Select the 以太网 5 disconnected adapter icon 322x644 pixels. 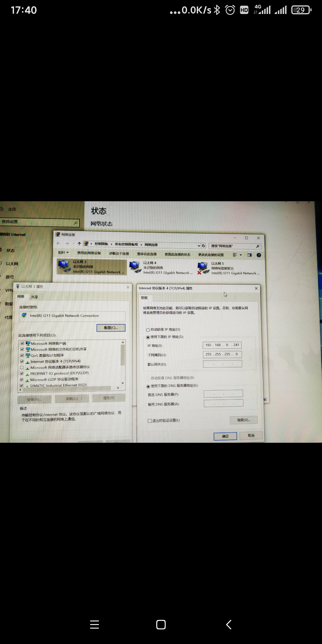coord(203,268)
